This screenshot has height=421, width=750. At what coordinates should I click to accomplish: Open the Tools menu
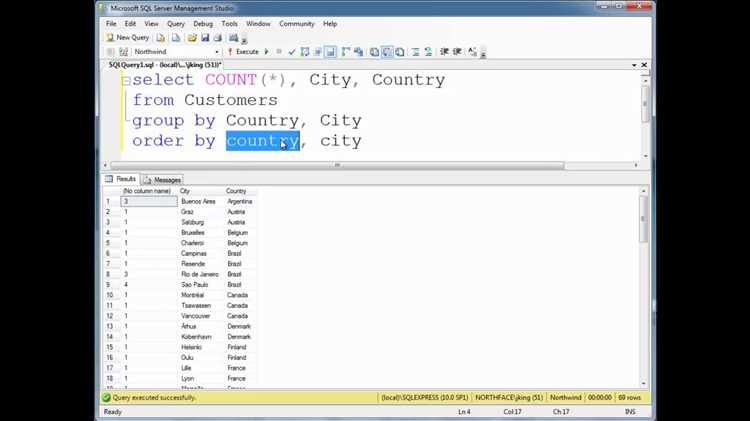229,23
